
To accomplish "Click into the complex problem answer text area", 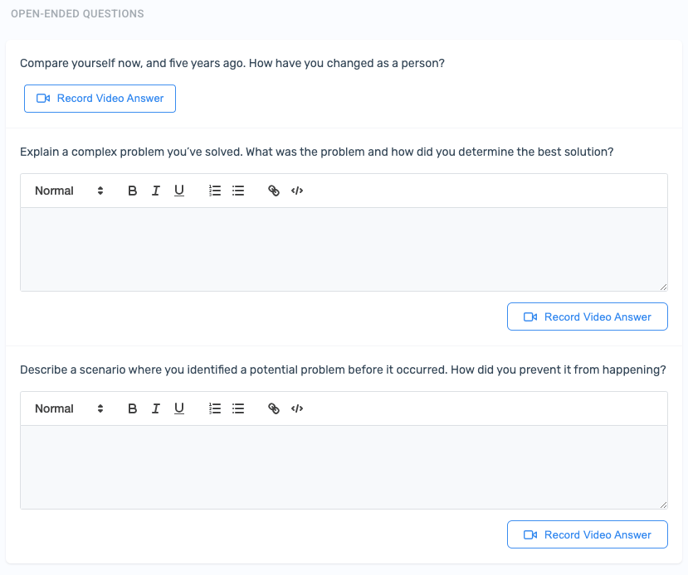I will [x=343, y=249].
